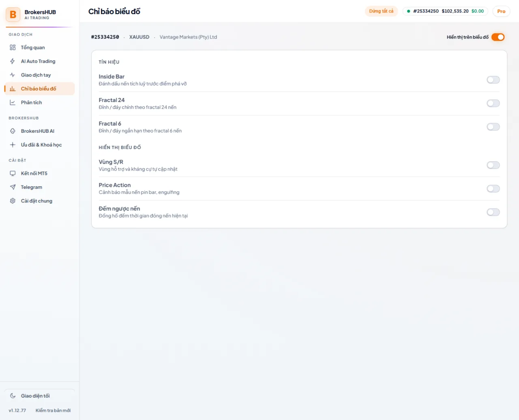Click the gear icon for Cài đặt chung
The width and height of the screenshot is (519, 420).
pyautogui.click(x=13, y=201)
